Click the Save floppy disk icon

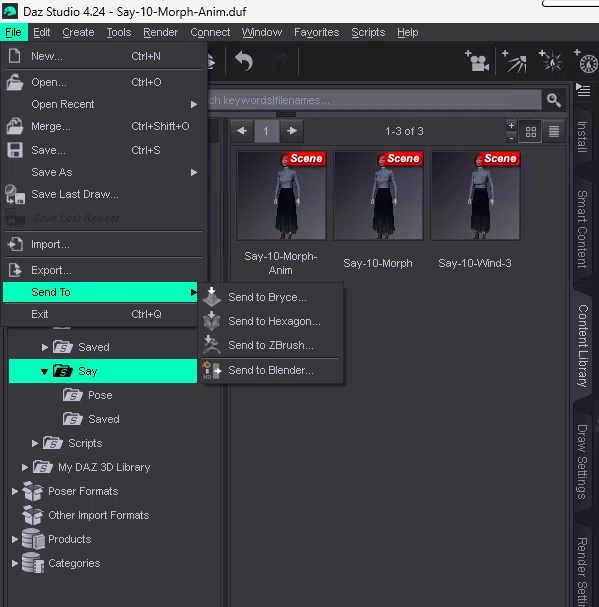coord(15,150)
